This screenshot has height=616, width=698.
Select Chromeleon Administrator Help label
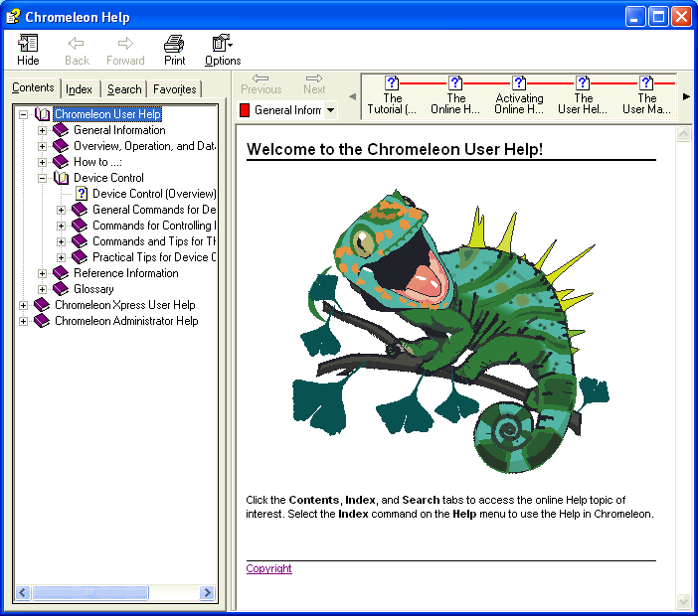(x=126, y=321)
